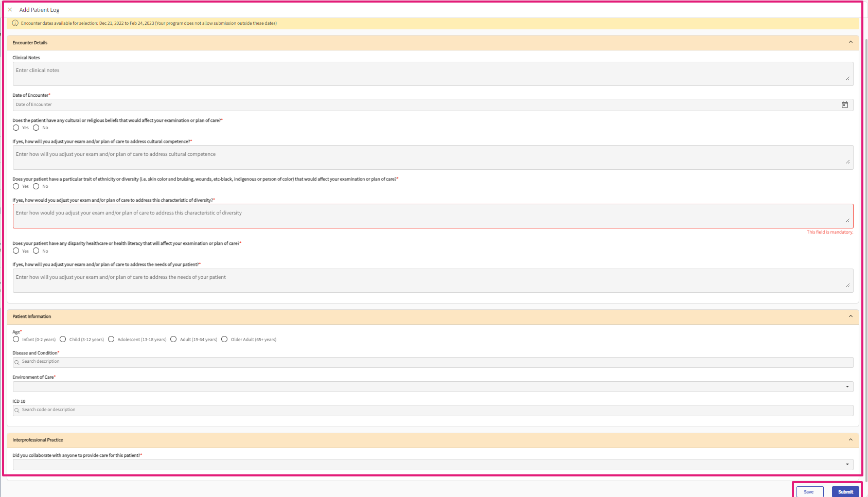Click the Submit button
Screen dimensions: 868x497
point(845,492)
